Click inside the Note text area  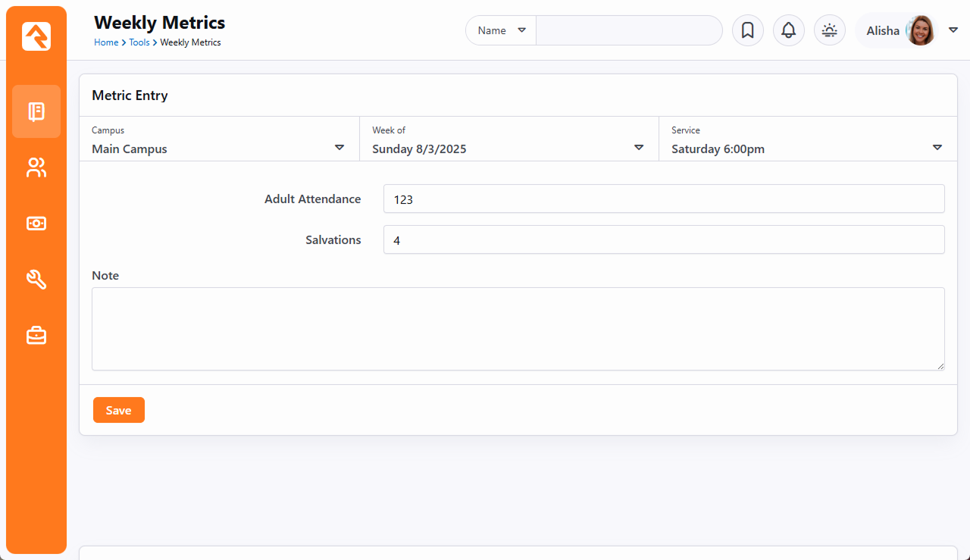tap(518, 328)
